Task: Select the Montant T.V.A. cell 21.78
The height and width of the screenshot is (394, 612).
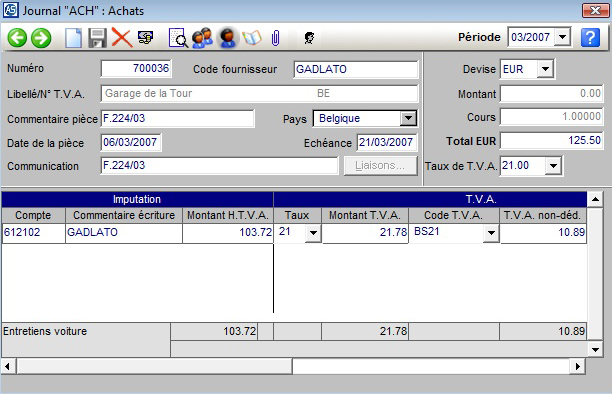Action: point(365,233)
